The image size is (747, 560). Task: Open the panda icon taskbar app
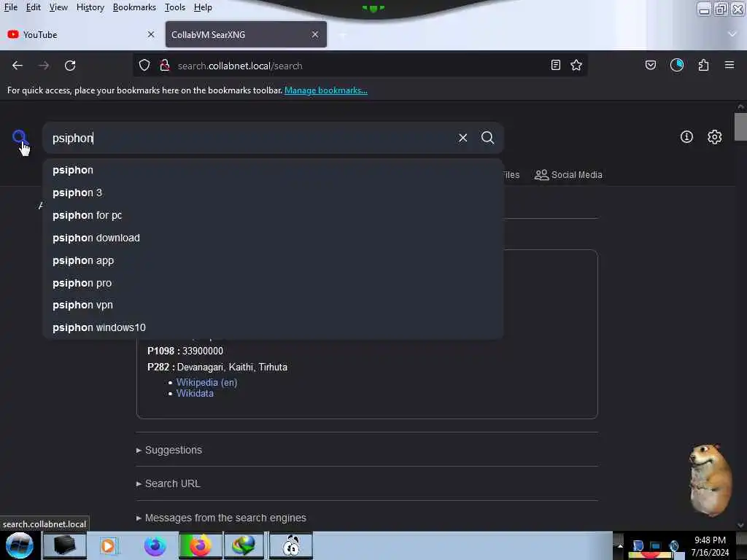pos(291,545)
